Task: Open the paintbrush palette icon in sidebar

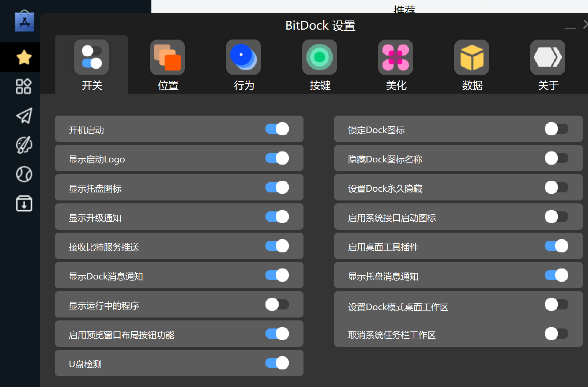Action: click(x=24, y=145)
